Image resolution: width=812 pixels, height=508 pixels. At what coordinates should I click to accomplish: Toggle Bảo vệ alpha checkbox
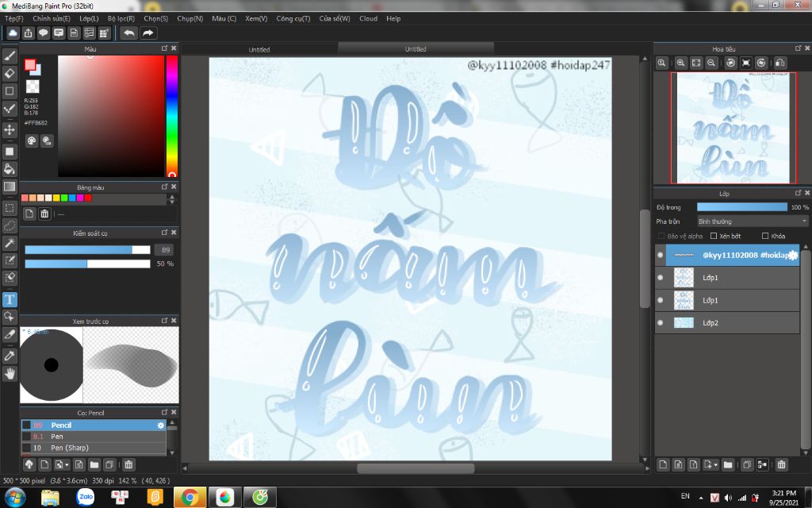661,236
